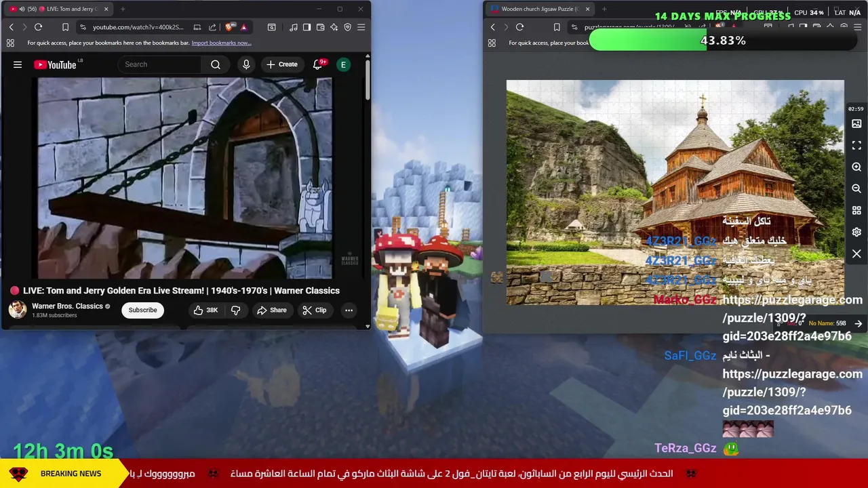Viewport: 868px width, 488px height.
Task: Open Brave Shields lion icon
Action: pyautogui.click(x=230, y=27)
